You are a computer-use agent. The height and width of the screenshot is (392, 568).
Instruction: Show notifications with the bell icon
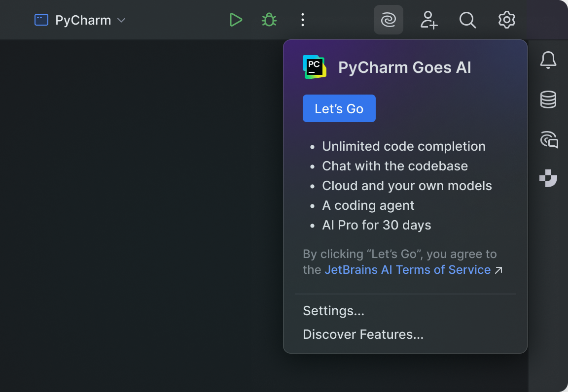click(x=548, y=60)
